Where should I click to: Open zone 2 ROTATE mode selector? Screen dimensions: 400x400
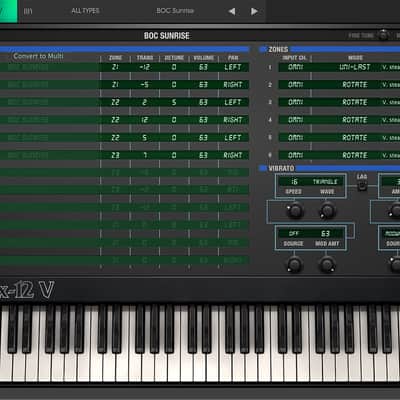354,85
